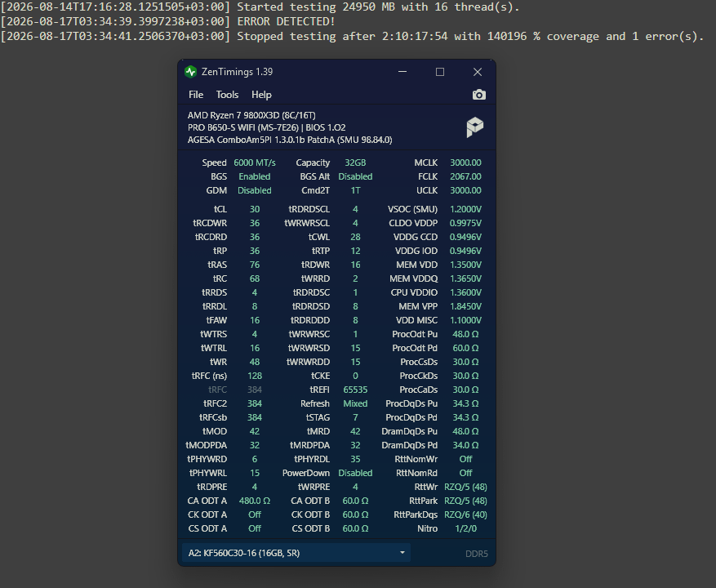Click the ProcOdt Pd value 60.0 Ω
The width and height of the screenshot is (716, 588).
pyautogui.click(x=465, y=348)
